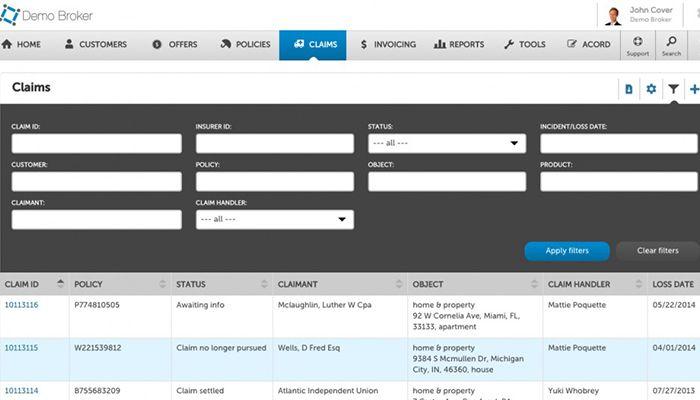Sort by Claimant column arrows

399,284
